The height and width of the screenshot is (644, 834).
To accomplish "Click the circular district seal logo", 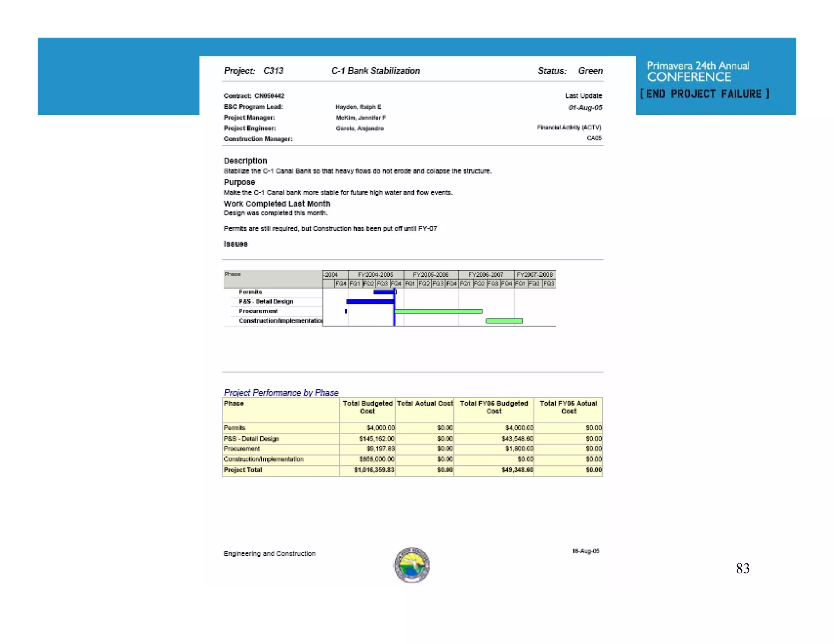I will tap(412, 565).
